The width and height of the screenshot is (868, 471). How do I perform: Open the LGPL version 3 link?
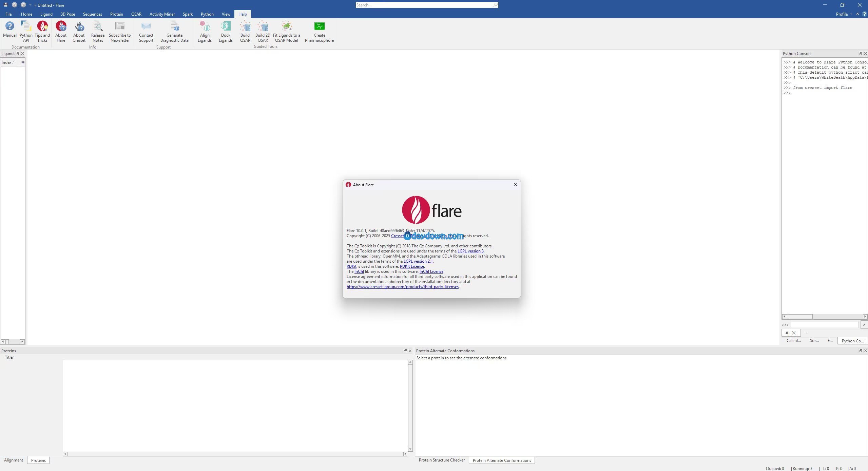(470, 251)
